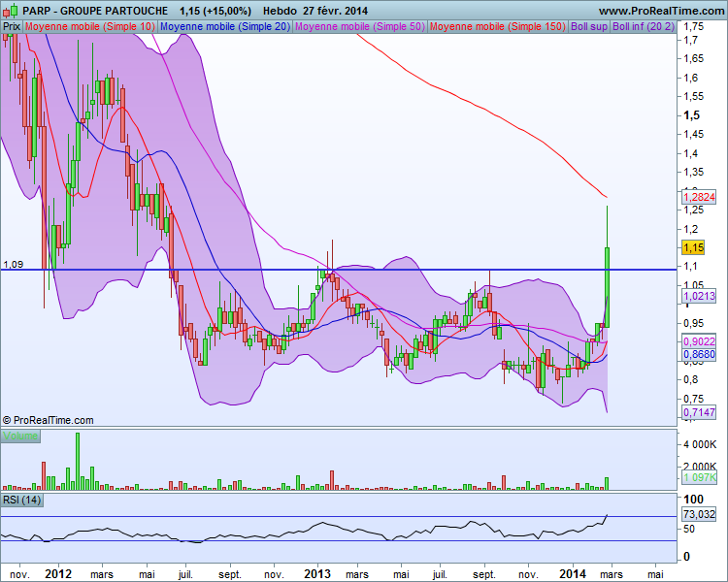Click the tallest green volume bar of 2012
The width and height of the screenshot is (728, 582).
(x=78, y=462)
